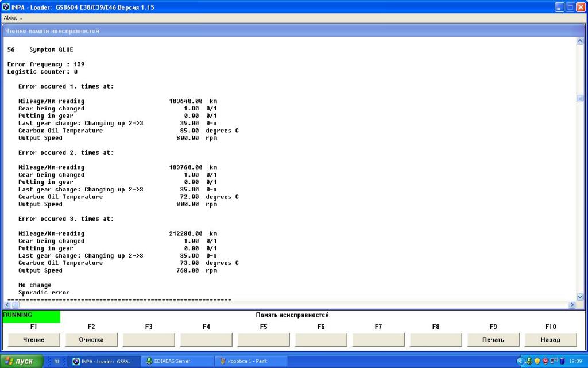Click the Память неисправностей status label

292,315
